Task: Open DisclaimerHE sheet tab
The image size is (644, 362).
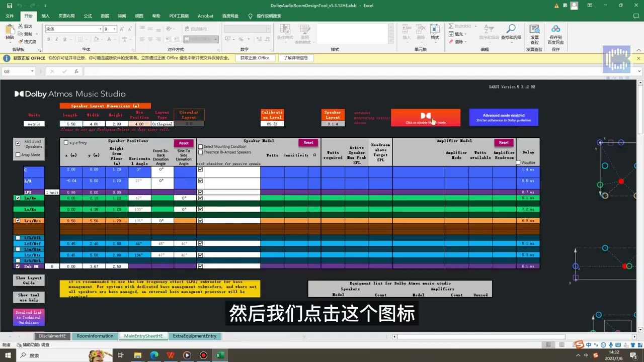Action: pos(52,336)
